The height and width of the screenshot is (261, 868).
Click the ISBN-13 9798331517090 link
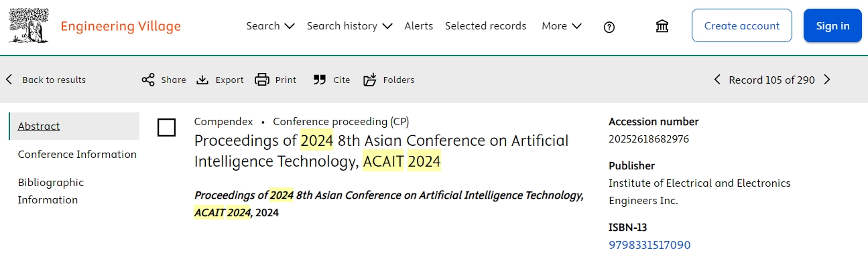649,245
